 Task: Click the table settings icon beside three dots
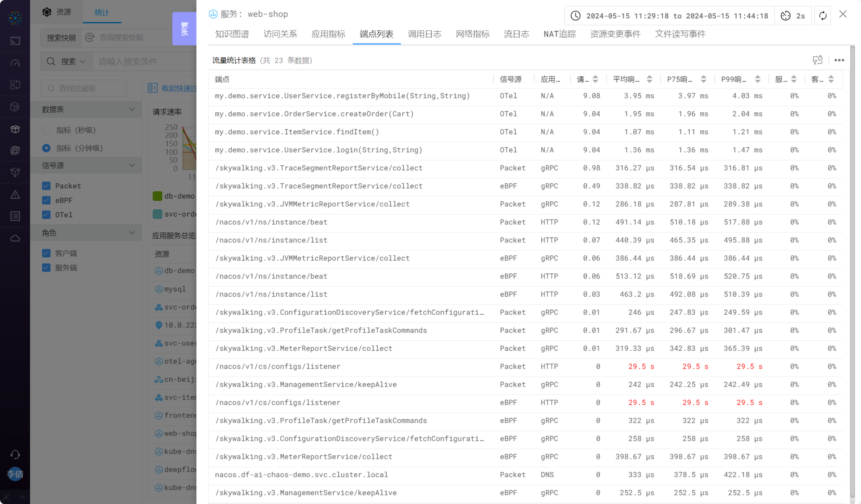pos(817,61)
